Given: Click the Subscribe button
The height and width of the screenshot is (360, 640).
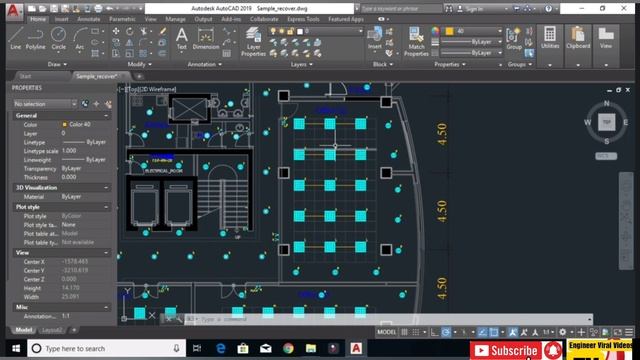Looking at the screenshot, I should [506, 350].
